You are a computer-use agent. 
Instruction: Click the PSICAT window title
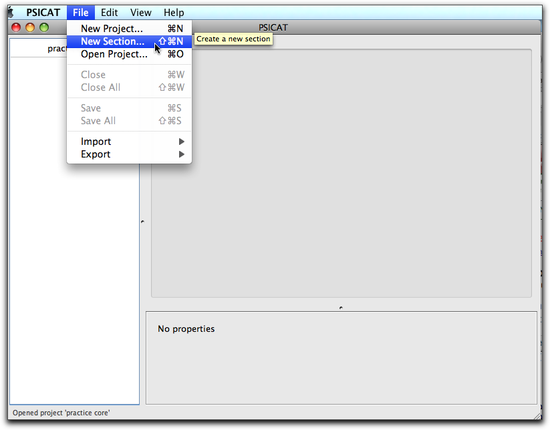pos(273,27)
